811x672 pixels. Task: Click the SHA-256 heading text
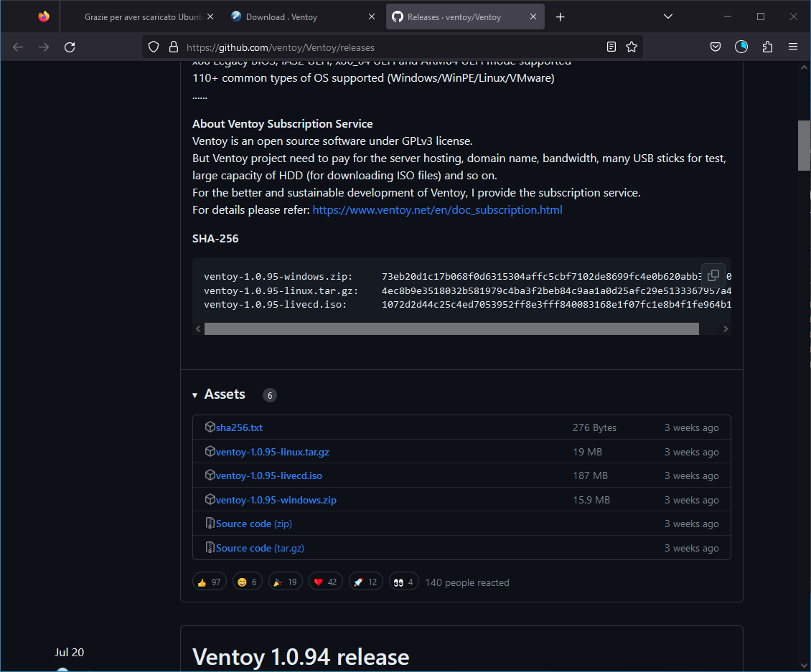click(x=215, y=238)
